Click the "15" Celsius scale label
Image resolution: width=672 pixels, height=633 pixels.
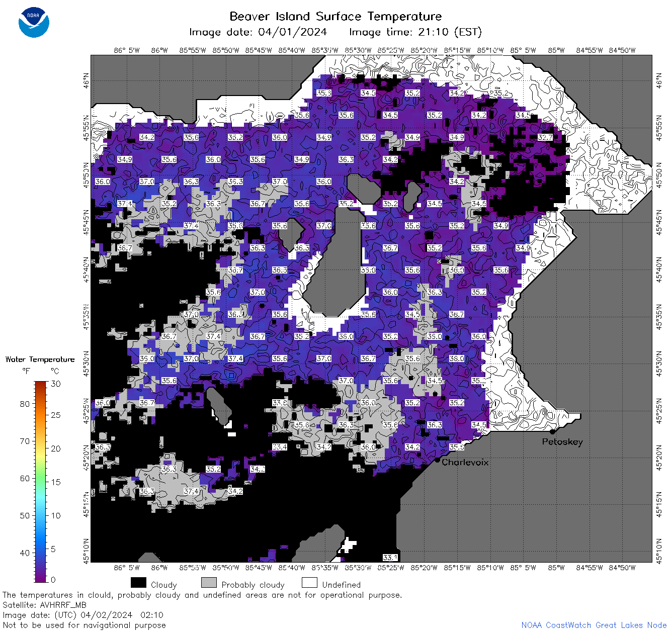[56, 482]
